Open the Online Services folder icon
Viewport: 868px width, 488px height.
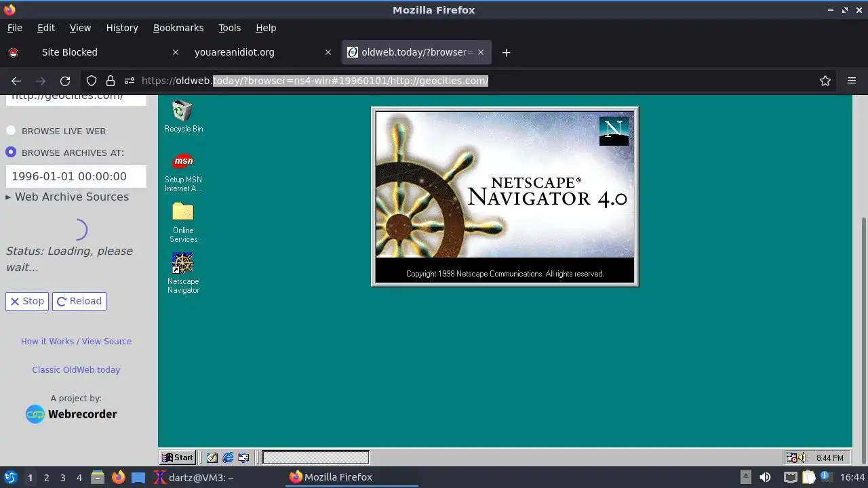(x=183, y=222)
